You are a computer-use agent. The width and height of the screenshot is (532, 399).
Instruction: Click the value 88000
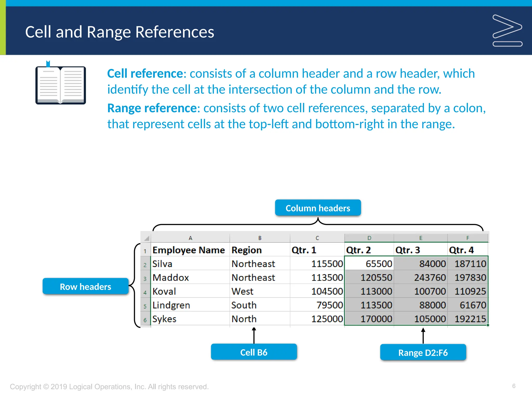tap(421, 305)
